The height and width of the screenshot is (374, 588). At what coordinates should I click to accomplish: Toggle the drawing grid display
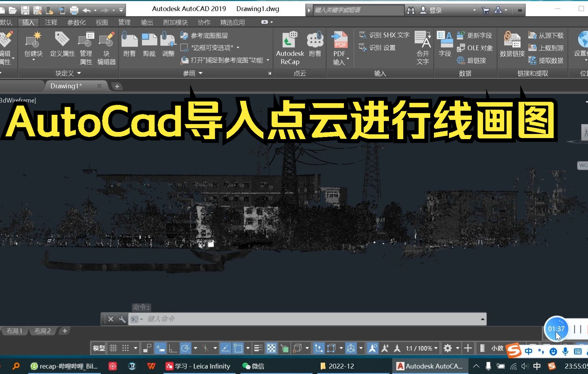[x=113, y=348]
